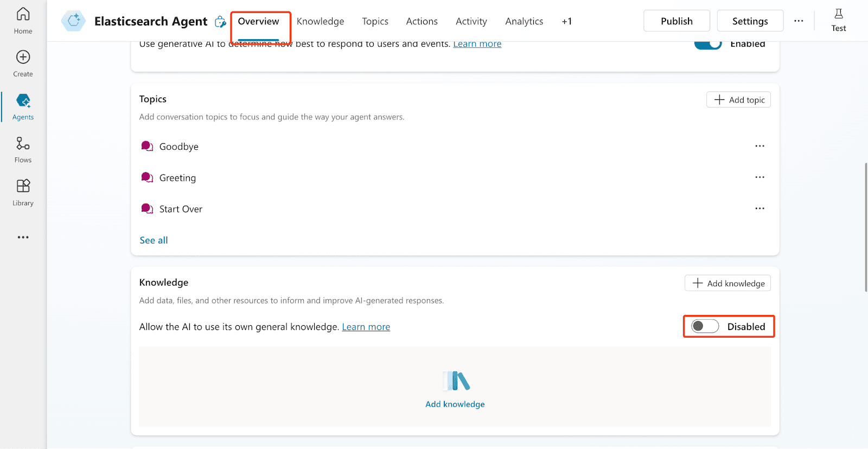Click the Publish button

click(x=676, y=21)
